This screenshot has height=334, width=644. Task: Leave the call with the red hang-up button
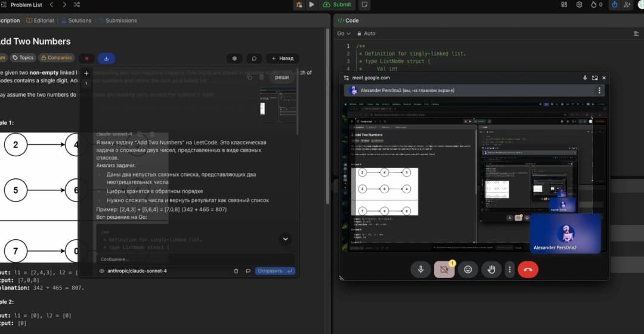528,270
